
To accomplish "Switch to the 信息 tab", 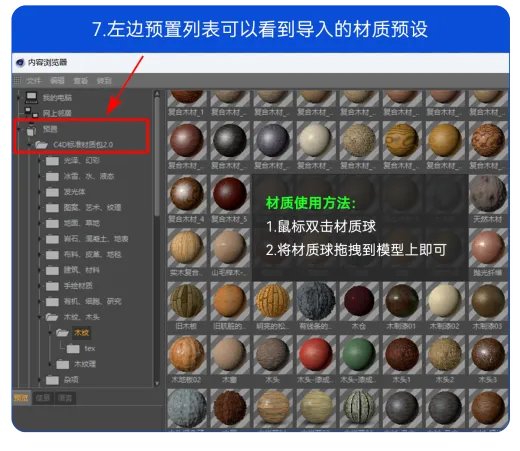I will point(43,398).
